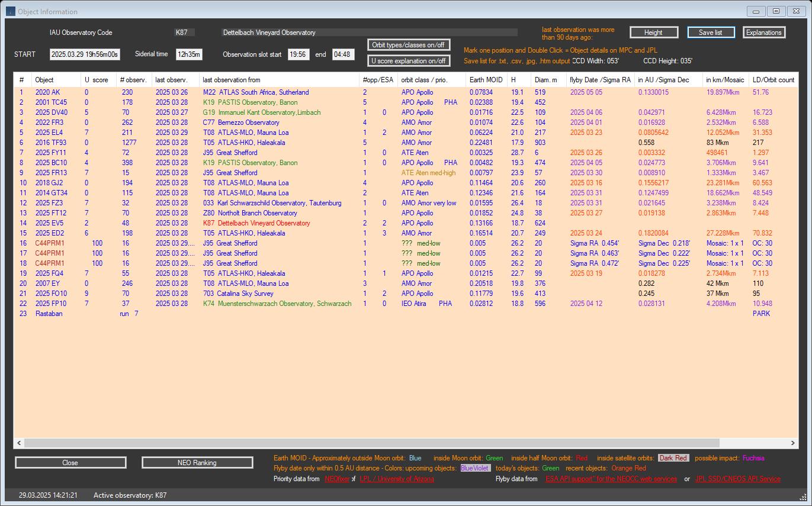
Task: Open NEO Ranking
Action: [197, 463]
